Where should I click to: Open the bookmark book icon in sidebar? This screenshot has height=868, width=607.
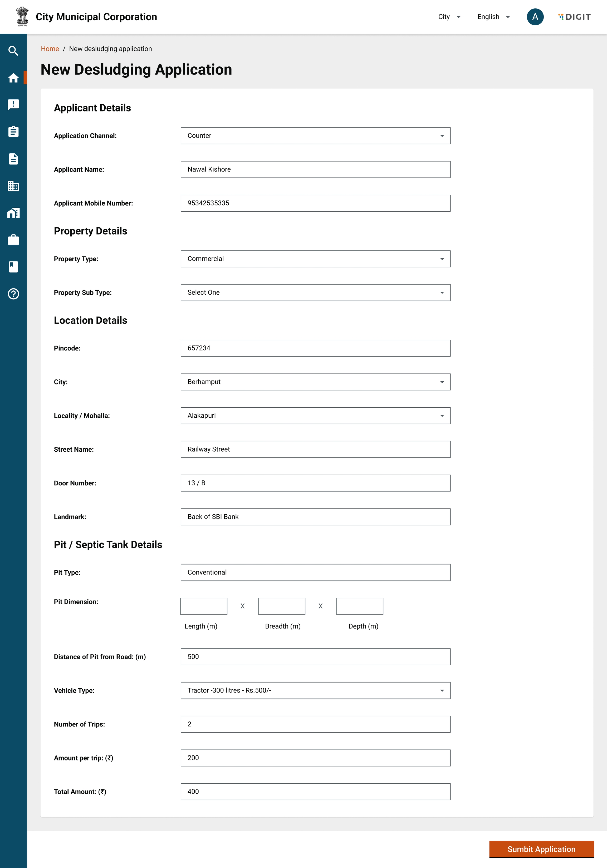click(13, 266)
